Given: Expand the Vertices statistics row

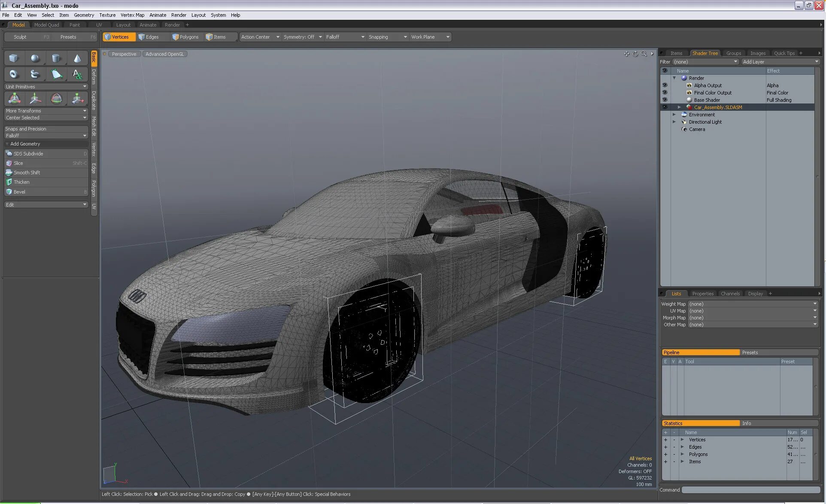Looking at the screenshot, I should coord(682,440).
